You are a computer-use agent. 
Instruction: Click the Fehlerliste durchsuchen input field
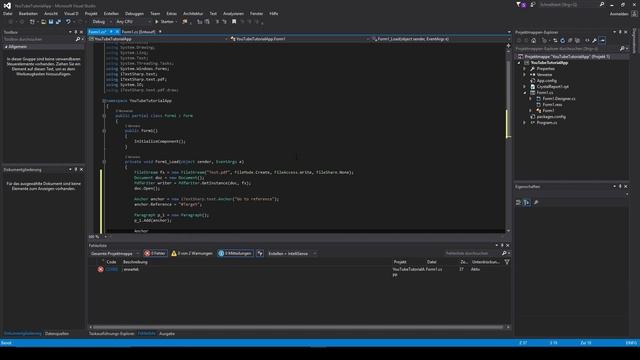point(472,253)
